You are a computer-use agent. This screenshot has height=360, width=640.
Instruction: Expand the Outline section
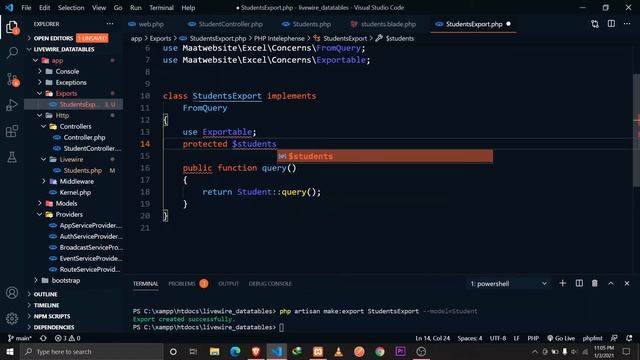[45, 294]
